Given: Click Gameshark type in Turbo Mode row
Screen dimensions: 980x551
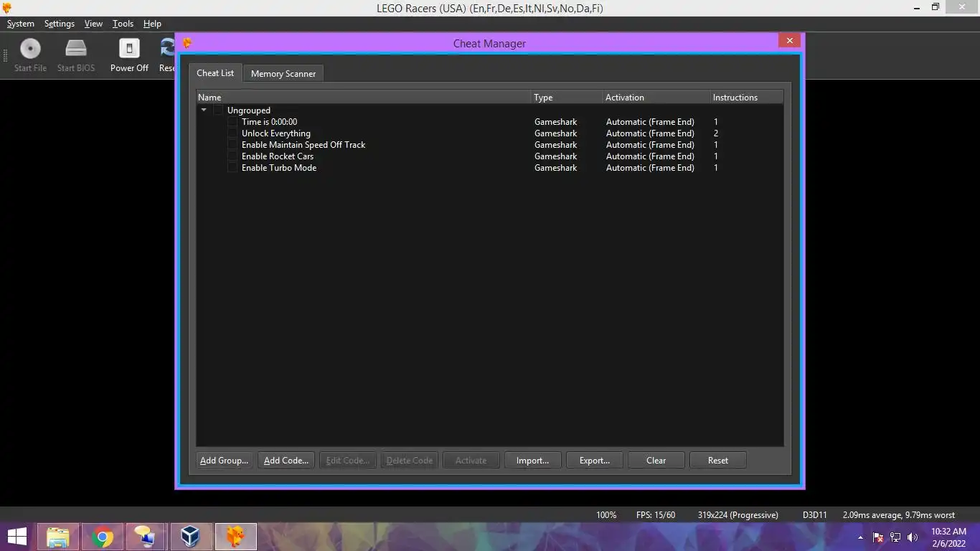Looking at the screenshot, I should (x=555, y=168).
